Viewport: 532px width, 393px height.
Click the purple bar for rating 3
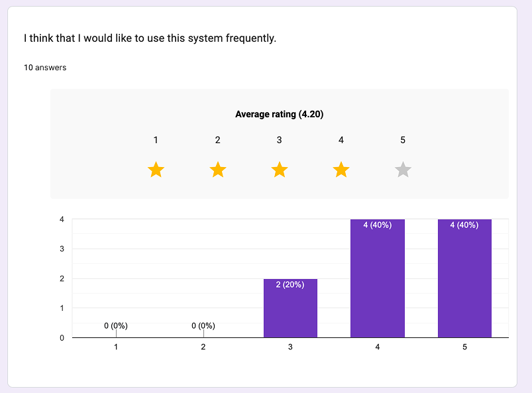click(x=290, y=311)
